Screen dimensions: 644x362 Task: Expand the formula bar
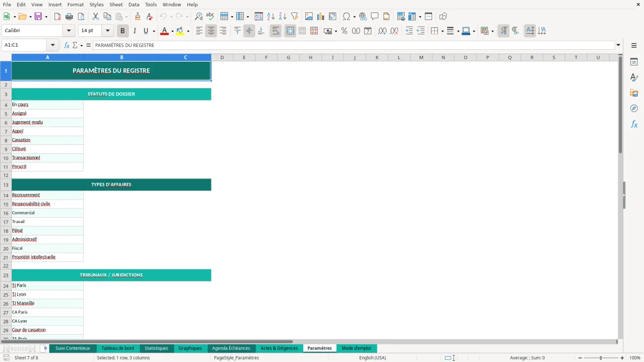coord(618,45)
